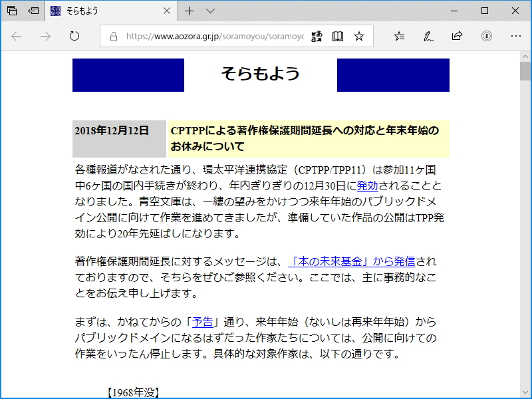
Task: Open a new tab with the plus button
Action: tap(190, 11)
